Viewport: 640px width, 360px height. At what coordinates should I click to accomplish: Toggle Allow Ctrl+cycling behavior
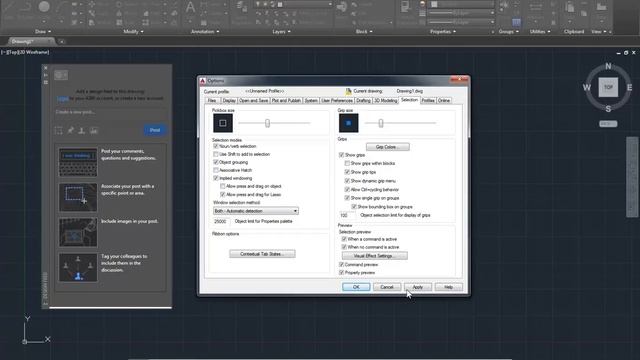(x=347, y=189)
